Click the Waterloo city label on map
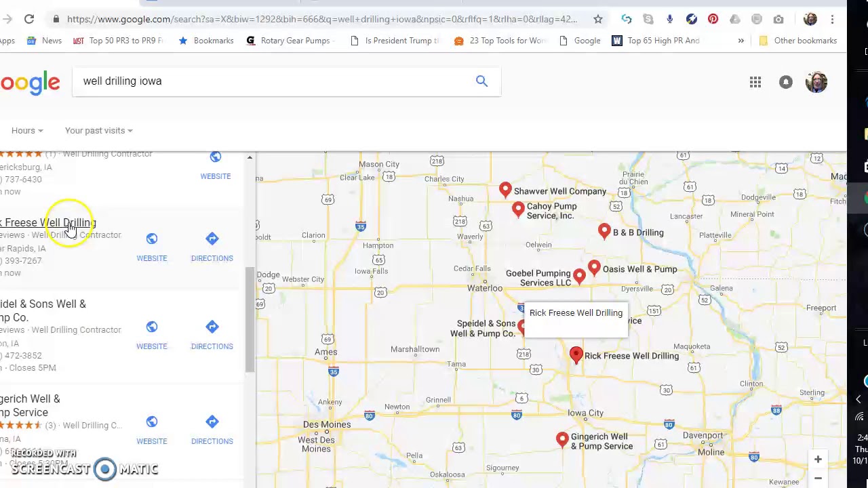This screenshot has width=868, height=488. [x=485, y=288]
